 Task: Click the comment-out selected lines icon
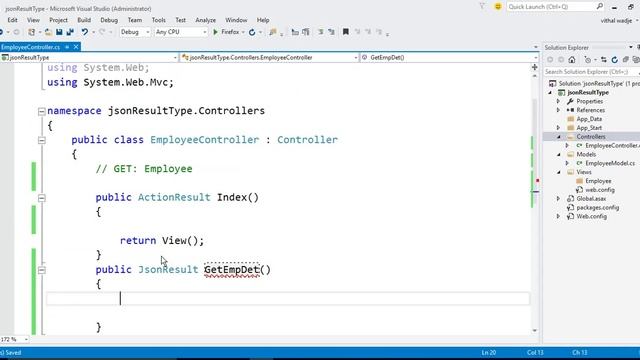click(321, 32)
